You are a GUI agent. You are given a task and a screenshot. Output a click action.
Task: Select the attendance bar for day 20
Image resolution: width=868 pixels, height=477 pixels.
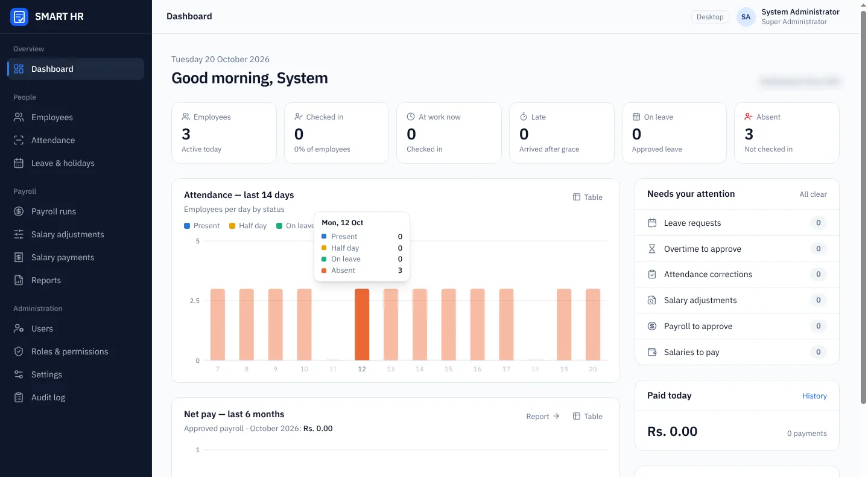click(x=593, y=325)
